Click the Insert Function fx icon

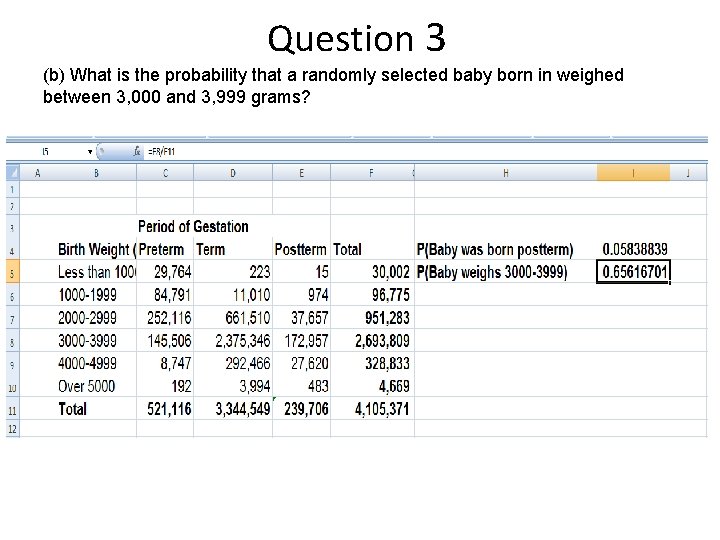(137, 151)
